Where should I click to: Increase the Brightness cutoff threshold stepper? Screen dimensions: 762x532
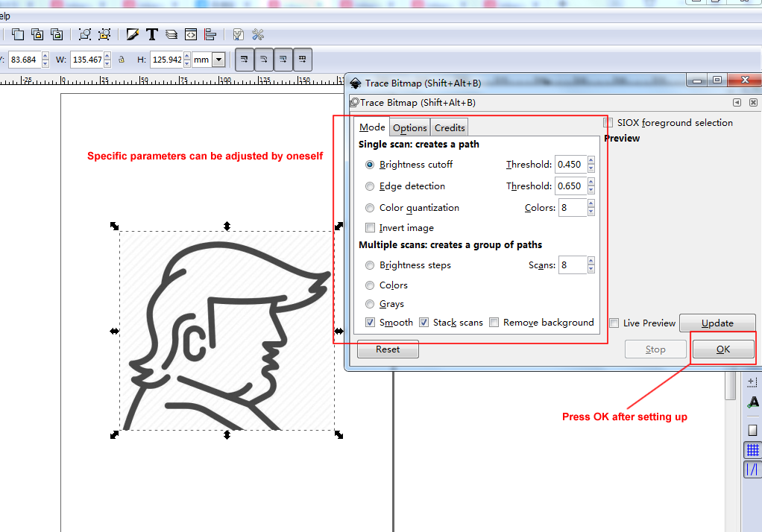[591, 161]
